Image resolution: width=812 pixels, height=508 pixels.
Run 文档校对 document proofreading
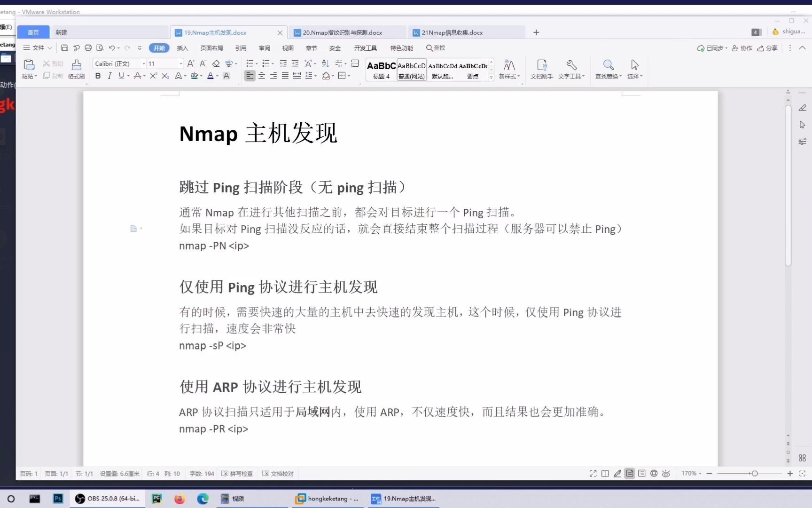point(278,474)
